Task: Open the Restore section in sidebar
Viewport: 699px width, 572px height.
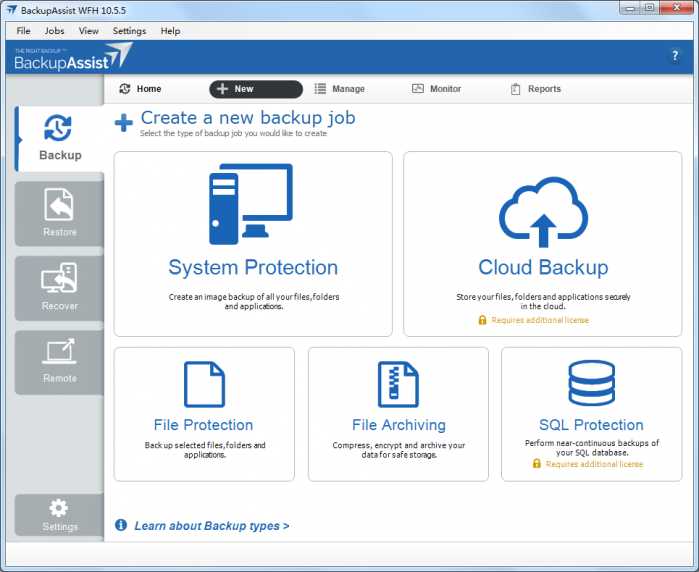Action: pos(60,213)
